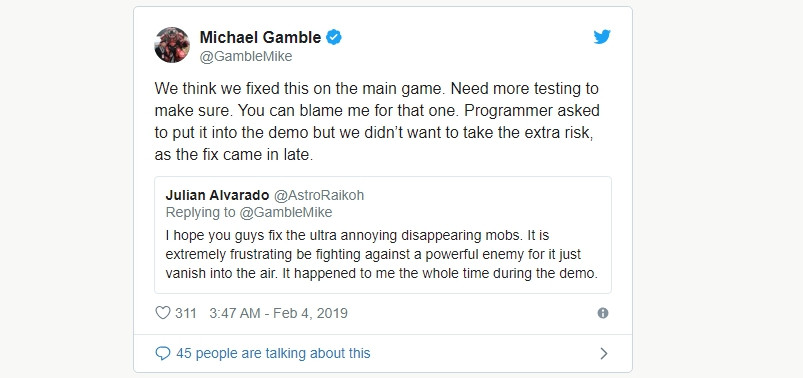The width and height of the screenshot is (803, 378).
Task: Visit the @AstroRaikoh handle
Action: (319, 195)
